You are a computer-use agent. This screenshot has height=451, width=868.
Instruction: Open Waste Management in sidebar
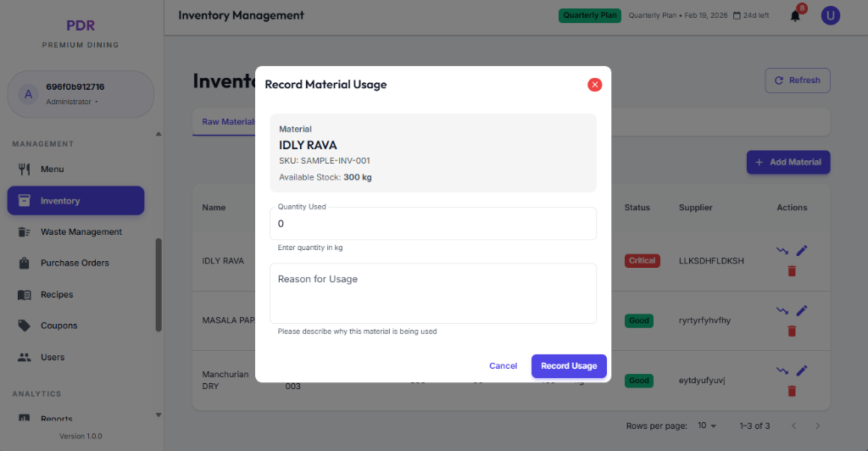[x=81, y=232]
